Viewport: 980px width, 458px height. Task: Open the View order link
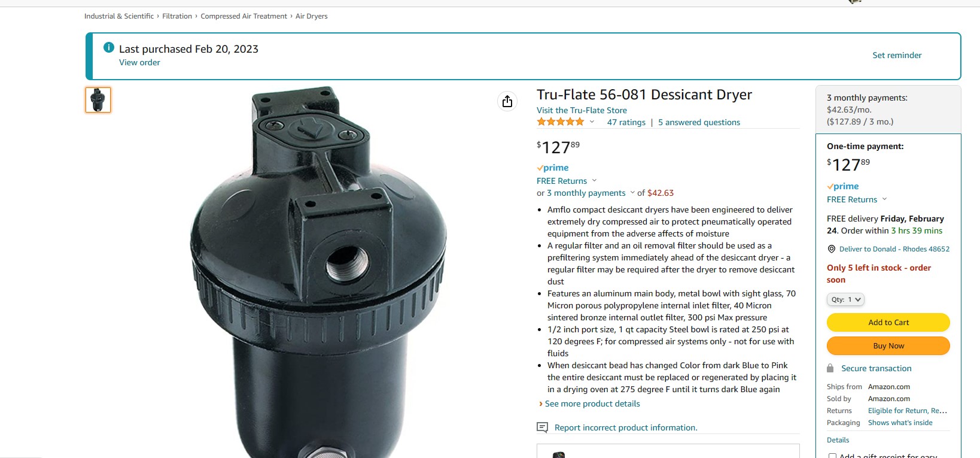[x=139, y=62]
